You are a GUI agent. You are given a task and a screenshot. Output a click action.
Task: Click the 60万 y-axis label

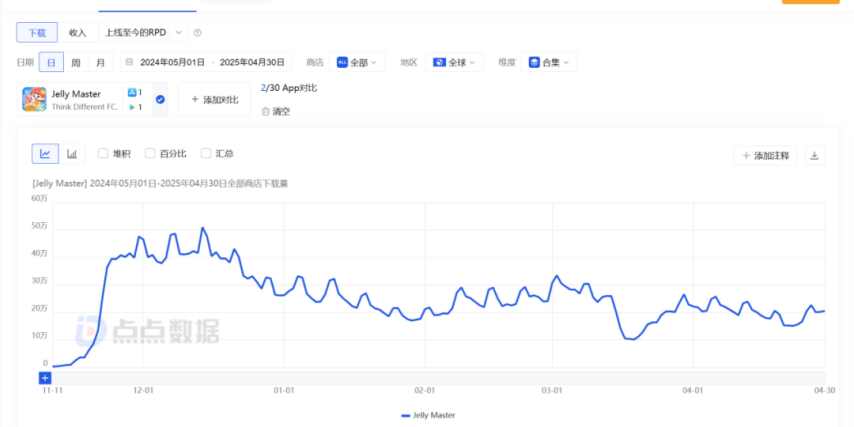[x=40, y=198]
